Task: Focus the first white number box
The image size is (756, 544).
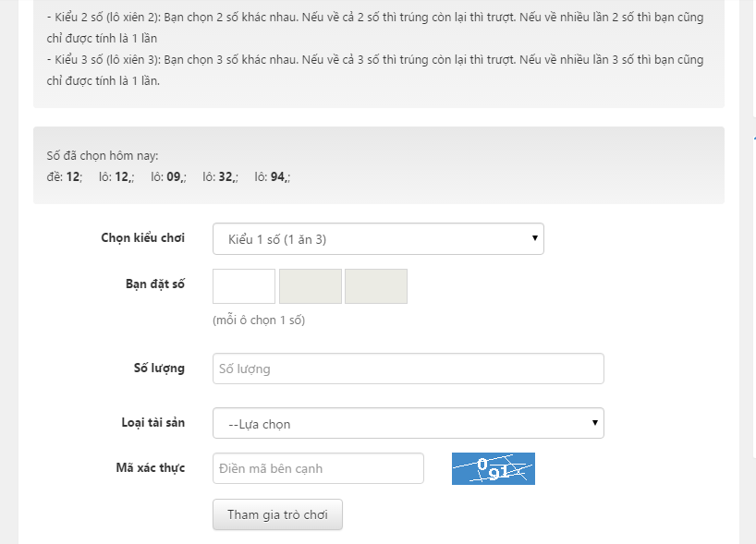Action: [244, 286]
